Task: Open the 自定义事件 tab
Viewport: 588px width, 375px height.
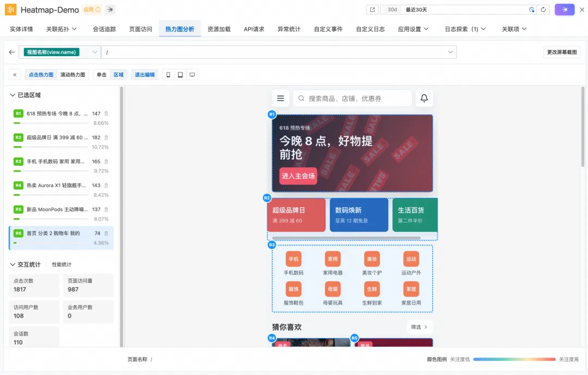Action: pos(328,29)
